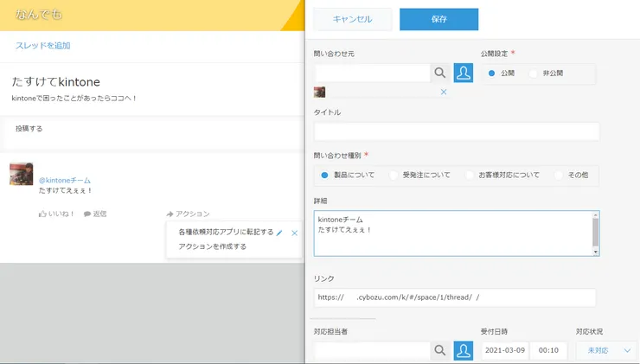Click the いいね! thumbs-up icon
The width and height of the screenshot is (640, 364).
(42, 214)
